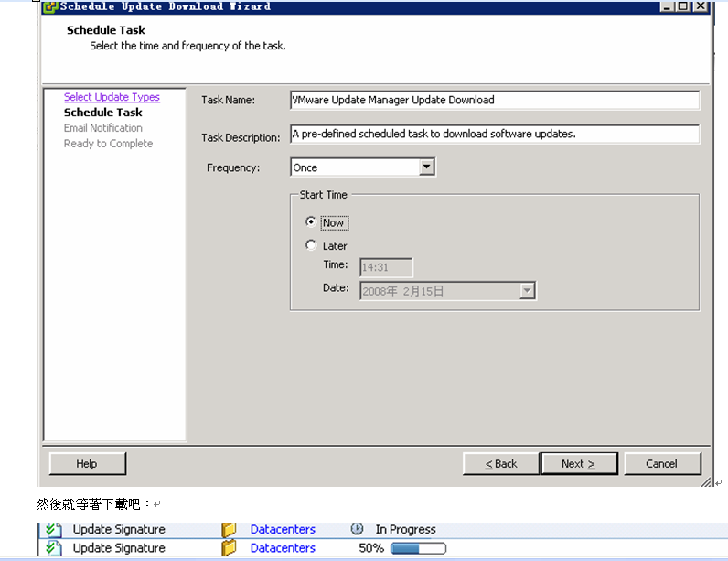Click the Datacenters link in the 50% row
Image resolution: width=728 pixels, height=561 pixels.
click(x=283, y=548)
